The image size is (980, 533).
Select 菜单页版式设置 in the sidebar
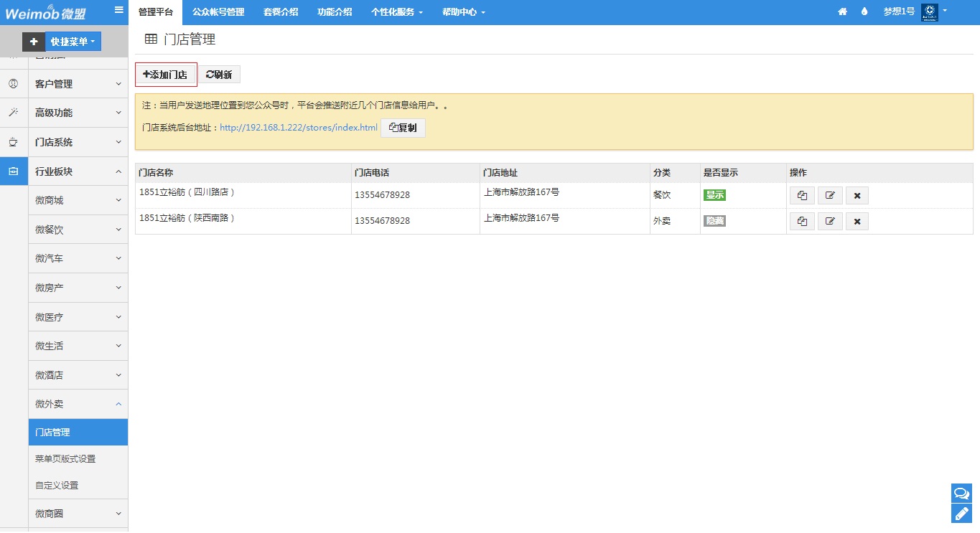(x=65, y=459)
